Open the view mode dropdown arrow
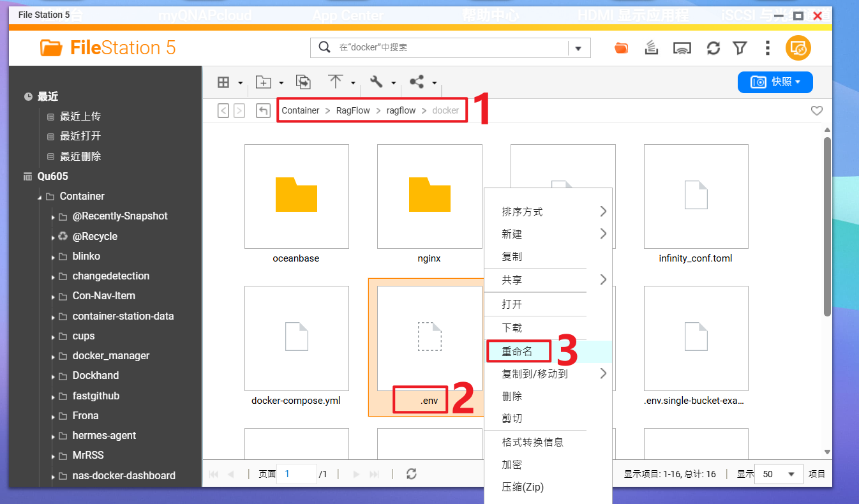Screen dimensions: 859x504 pos(241,83)
